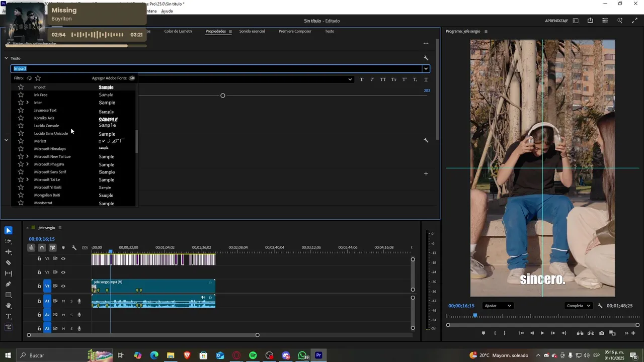
Task: Select the Track Select Forward tool
Action: [9, 241]
